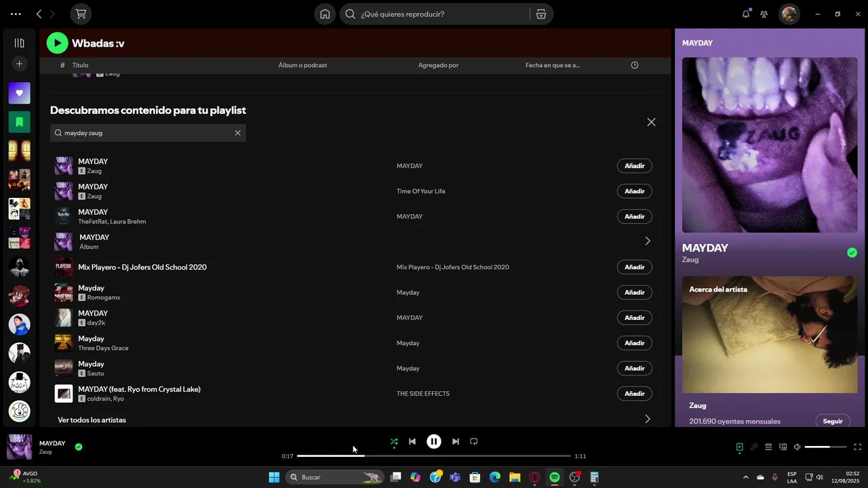Open the large MAYDAY cover art

[x=770, y=144]
